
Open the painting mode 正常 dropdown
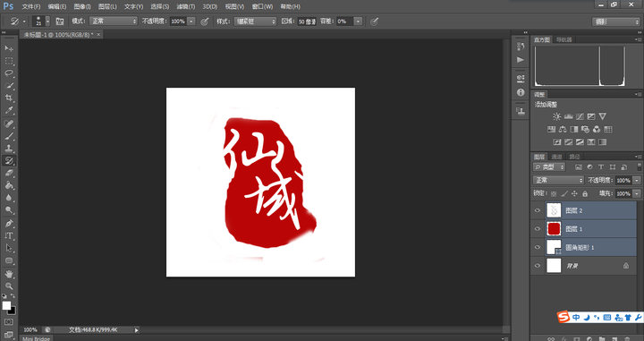click(114, 21)
